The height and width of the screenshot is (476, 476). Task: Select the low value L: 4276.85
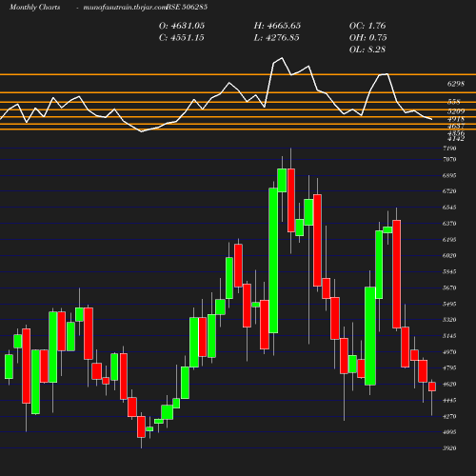coord(276,38)
